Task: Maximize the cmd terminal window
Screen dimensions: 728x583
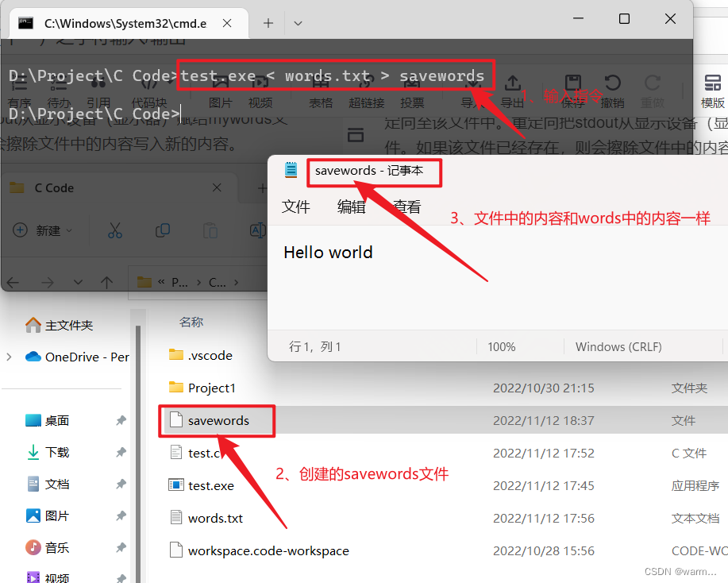Action: 624,18
